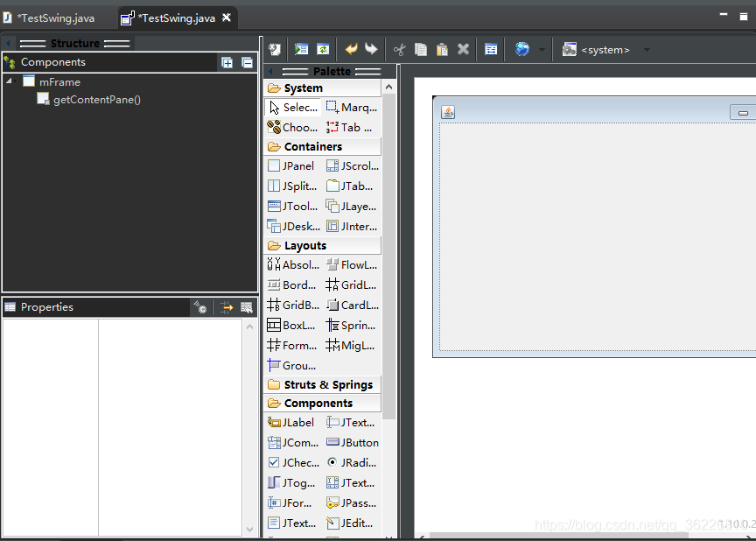Click the Undo arrow in the toolbar

click(x=350, y=49)
